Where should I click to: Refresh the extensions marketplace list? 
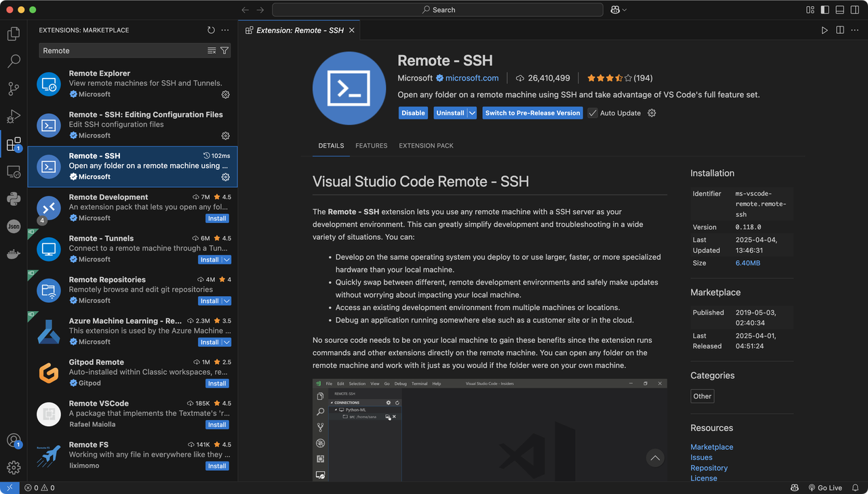tap(211, 30)
